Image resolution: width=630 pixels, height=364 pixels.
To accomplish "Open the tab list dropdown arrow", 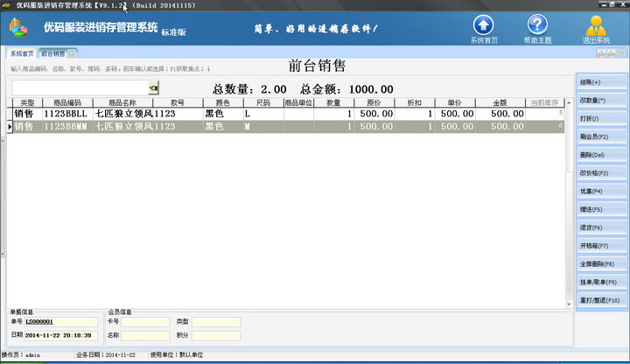I will tap(621, 53).
